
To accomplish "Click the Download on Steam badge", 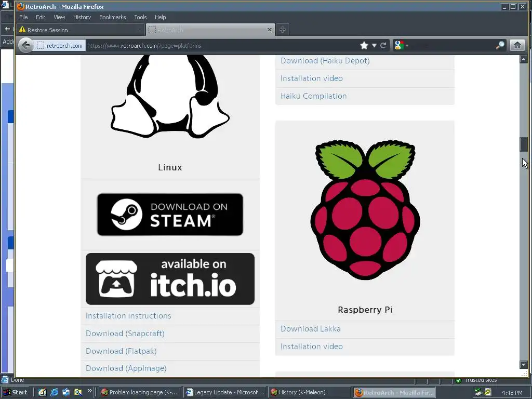I will pos(170,215).
